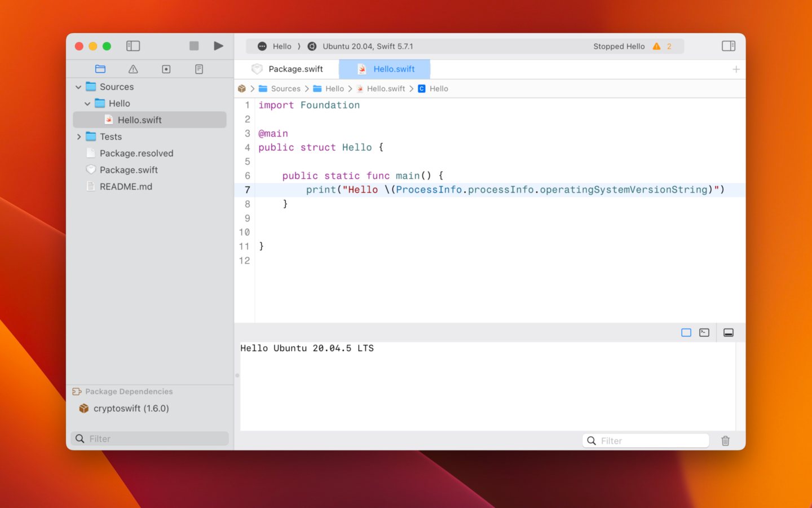Click the console Filter search field
Viewport: 812px width, 508px height.
click(x=645, y=441)
